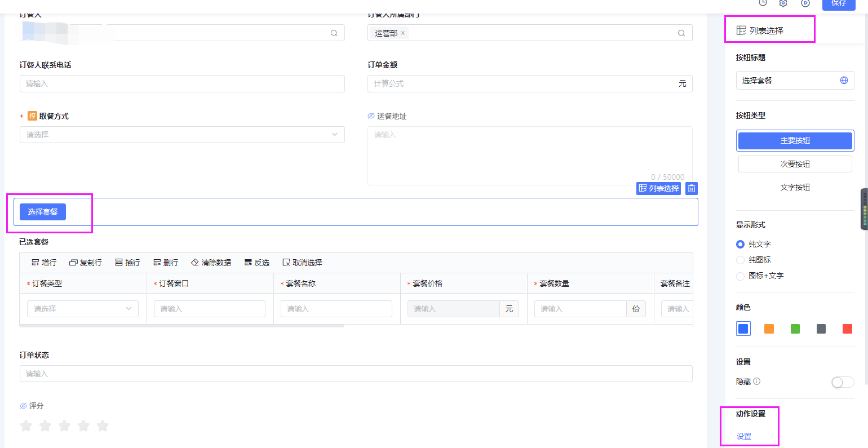Click the 订餐类型 column header
The height and width of the screenshot is (448, 868).
click(x=83, y=283)
